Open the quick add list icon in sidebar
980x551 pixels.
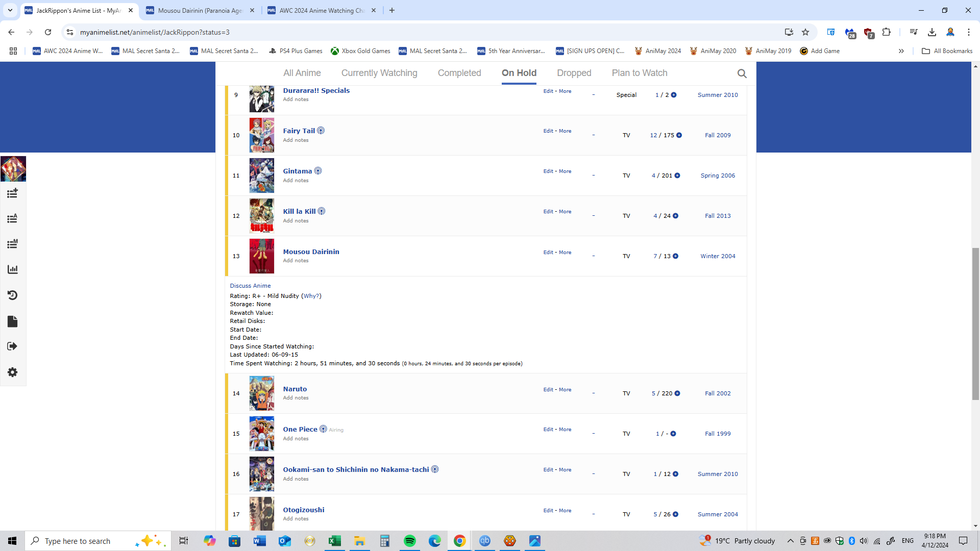click(x=12, y=193)
